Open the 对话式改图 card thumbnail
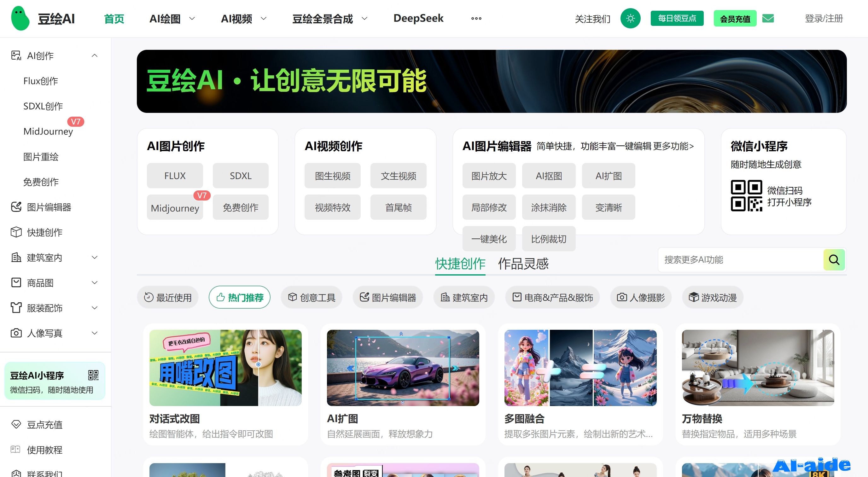This screenshot has width=868, height=477. [x=225, y=368]
